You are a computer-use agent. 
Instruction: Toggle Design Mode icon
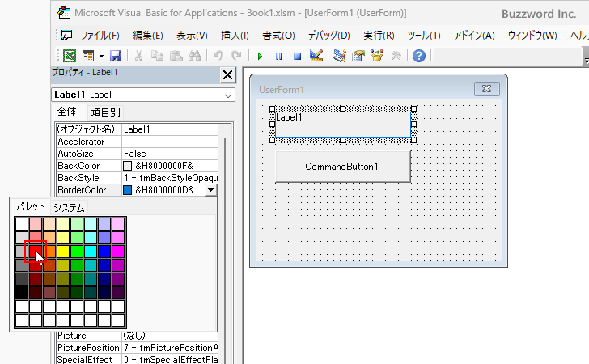coord(316,56)
